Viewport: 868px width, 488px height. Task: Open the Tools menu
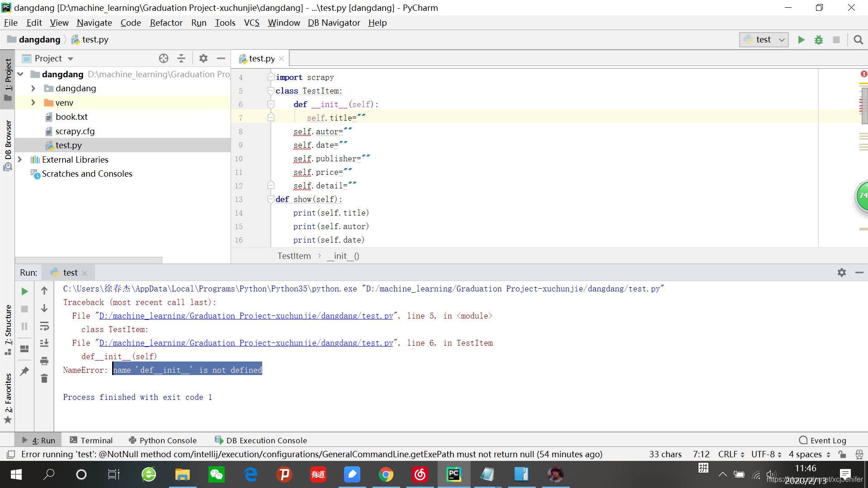(225, 23)
